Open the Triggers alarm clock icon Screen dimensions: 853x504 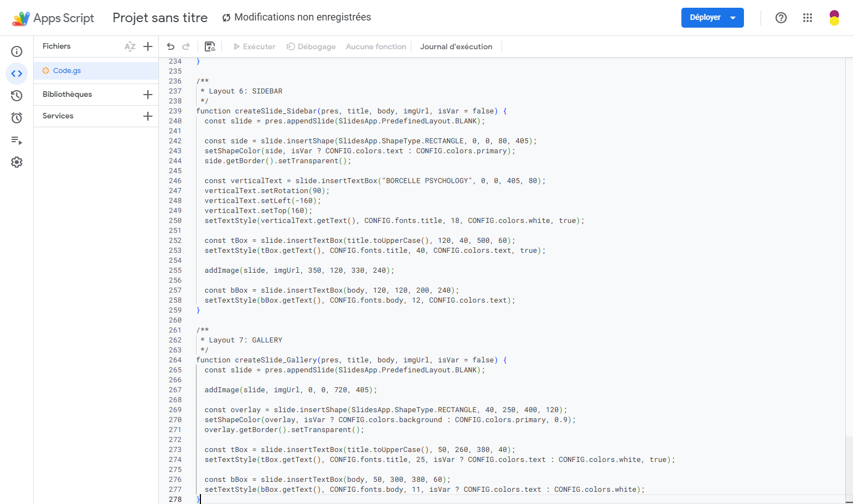coord(17,118)
